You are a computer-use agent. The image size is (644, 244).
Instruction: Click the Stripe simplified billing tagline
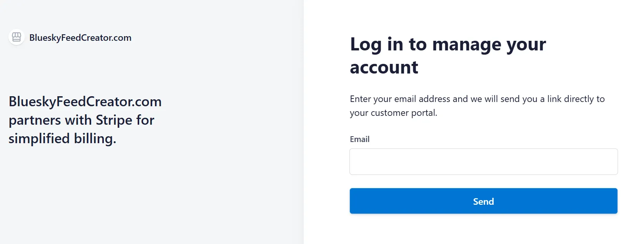pos(85,120)
